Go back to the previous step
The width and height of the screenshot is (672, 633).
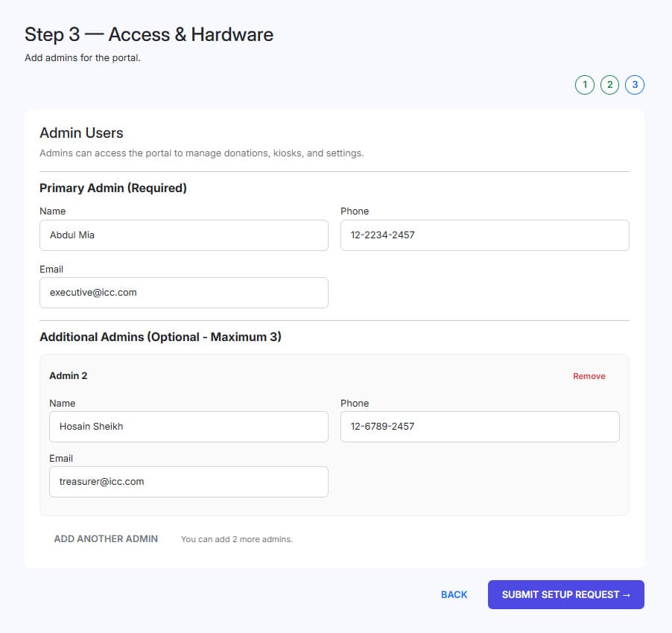[454, 594]
